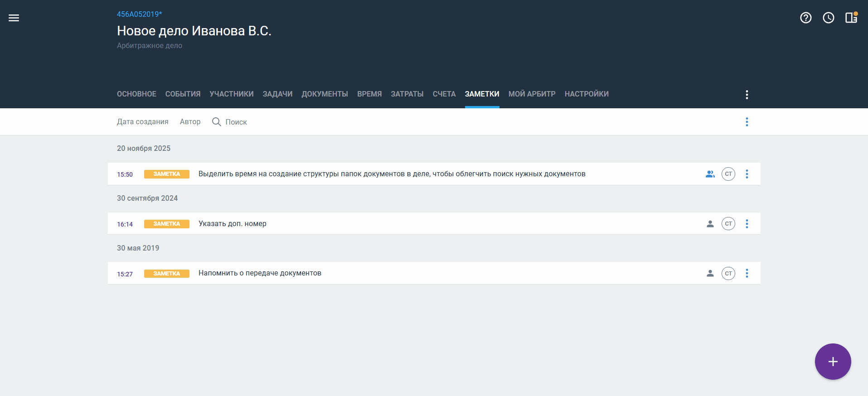The width and height of the screenshot is (868, 396).
Task: Switch to the Мой арбитр tab
Action: [532, 94]
